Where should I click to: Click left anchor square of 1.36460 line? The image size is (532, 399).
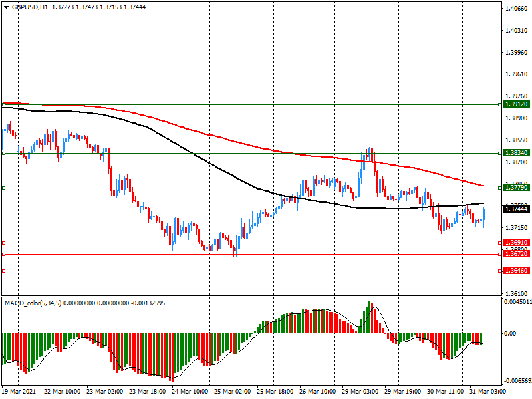tap(3, 271)
